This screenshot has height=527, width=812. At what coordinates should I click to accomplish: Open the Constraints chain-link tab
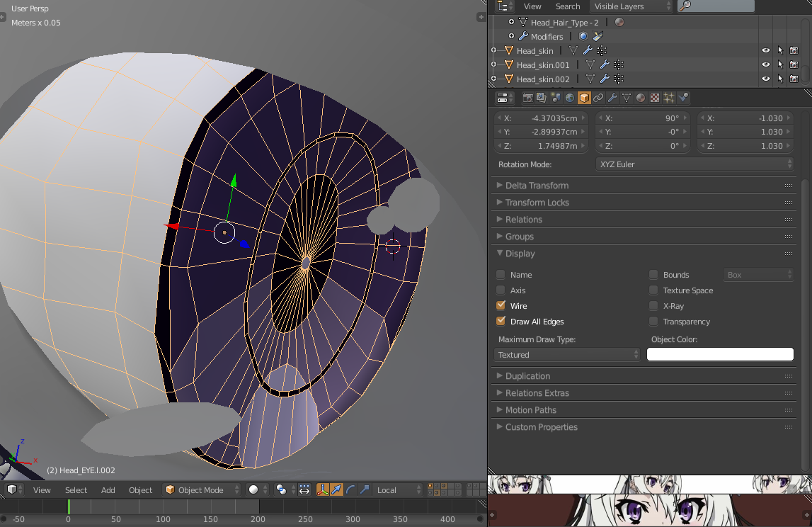tap(598, 98)
